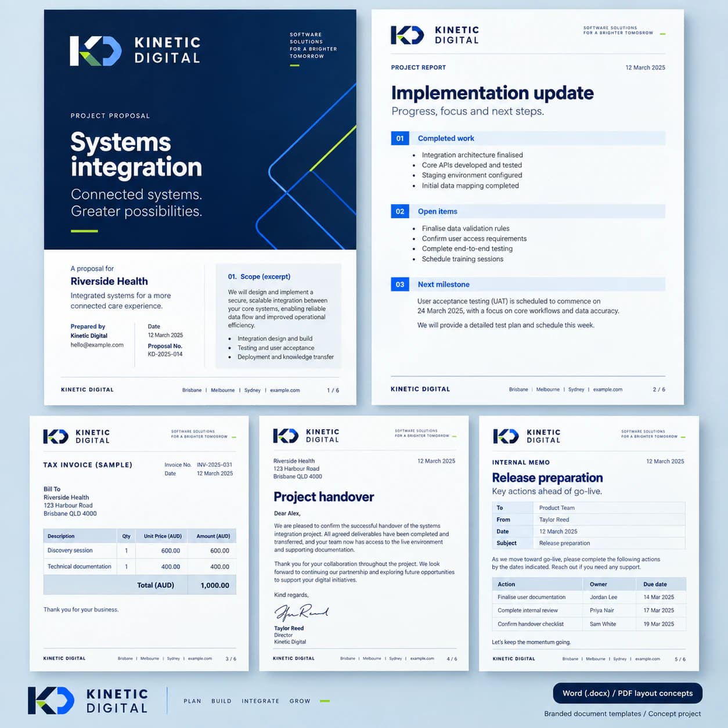Screen dimensions: 728x728
Task: Click the Core APIs developed and tested bullet
Action: click(471, 165)
